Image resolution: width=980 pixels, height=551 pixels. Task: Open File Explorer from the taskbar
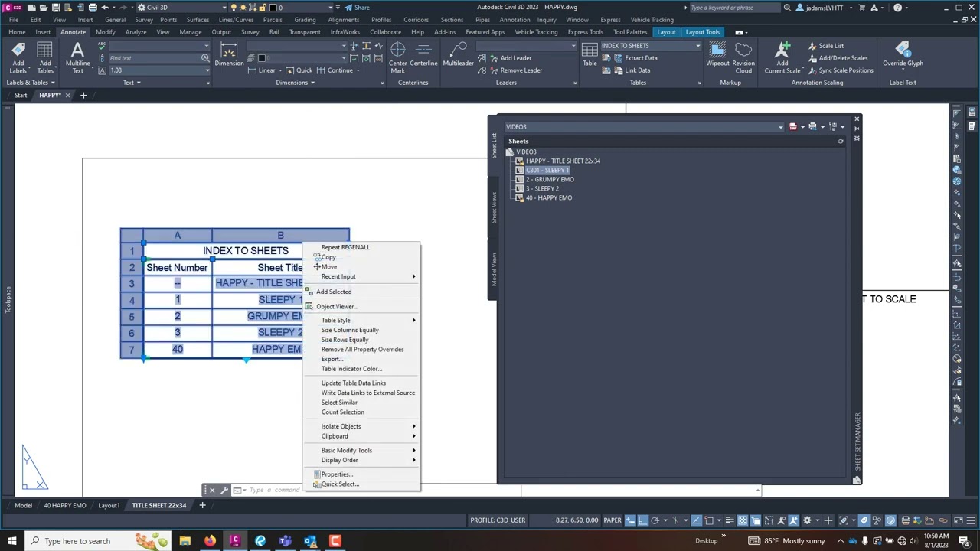(185, 541)
